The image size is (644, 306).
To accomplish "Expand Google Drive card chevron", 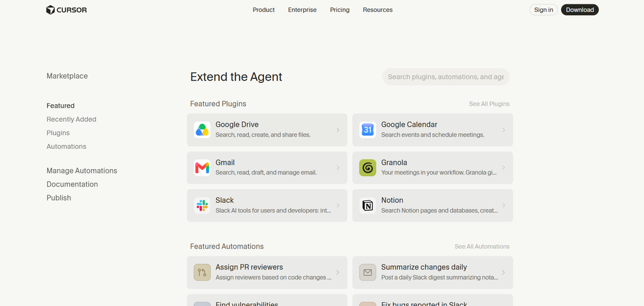I will (x=338, y=130).
